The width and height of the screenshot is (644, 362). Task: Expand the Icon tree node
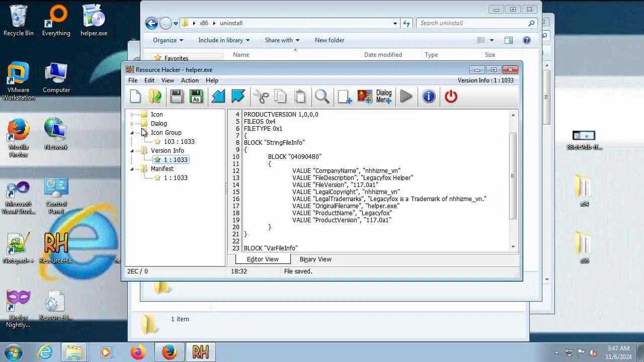132,115
